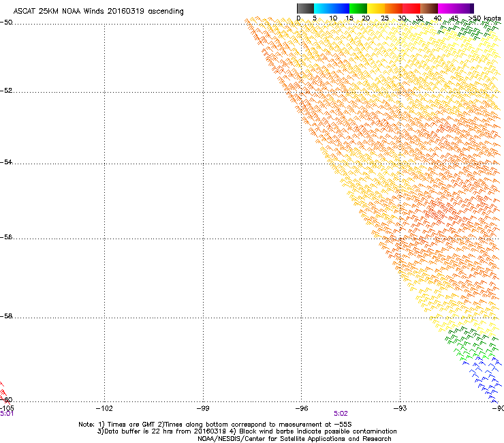Click the '20' legend scale label
The image size is (504, 443).
coord(366,18)
